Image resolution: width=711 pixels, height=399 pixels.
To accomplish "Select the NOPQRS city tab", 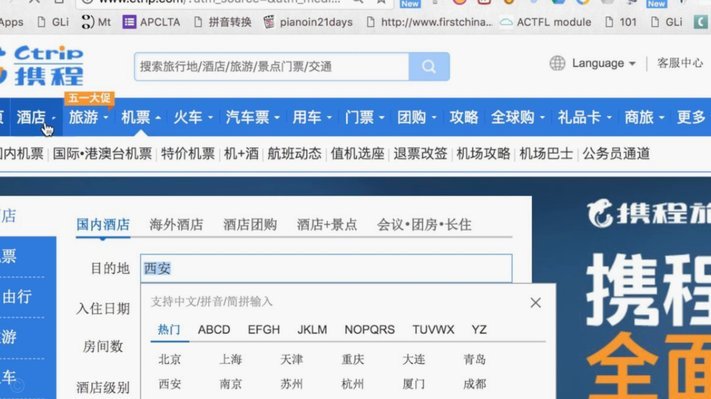I will click(x=370, y=330).
